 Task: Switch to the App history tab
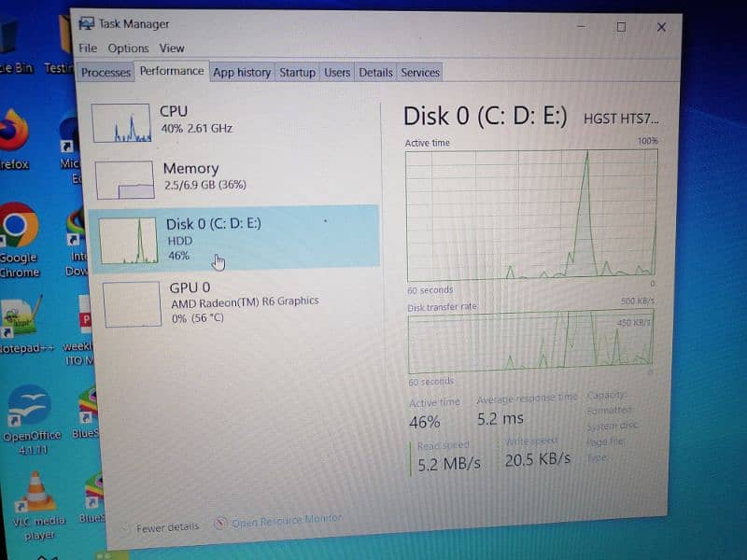(242, 73)
